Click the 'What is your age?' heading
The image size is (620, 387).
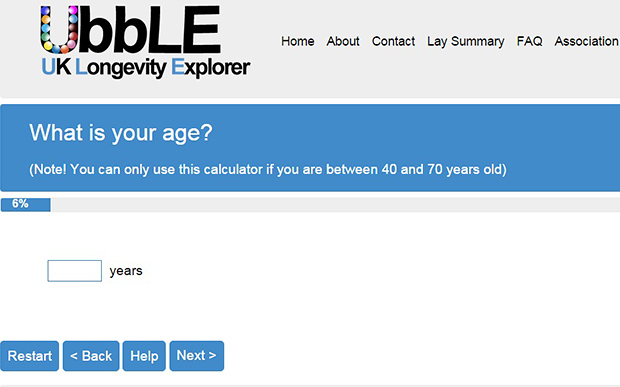tap(121, 133)
